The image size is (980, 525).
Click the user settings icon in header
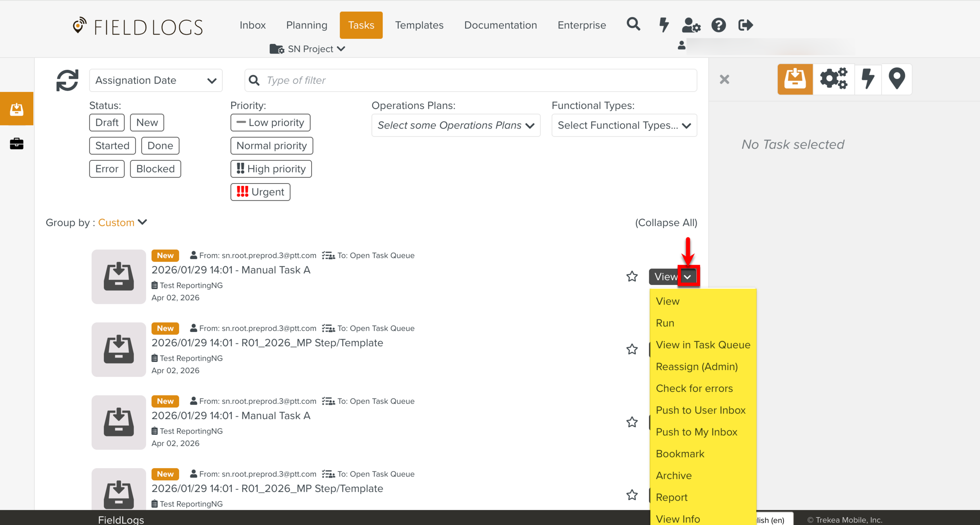click(691, 25)
